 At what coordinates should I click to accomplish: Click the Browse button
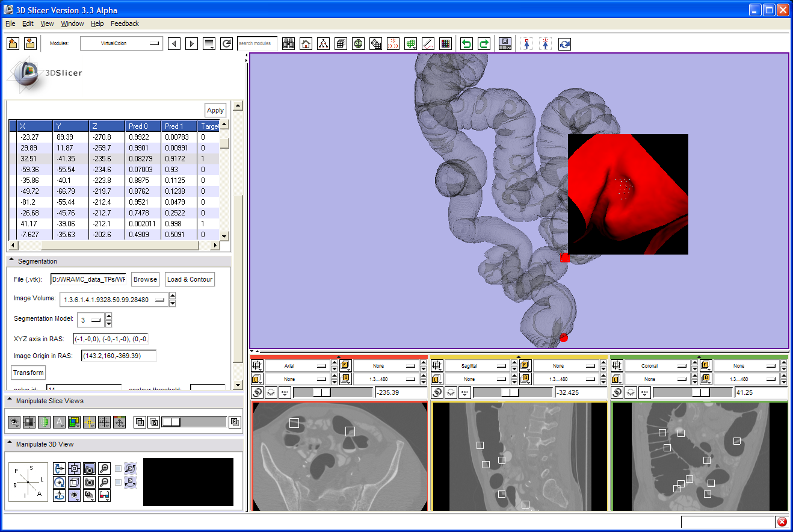[145, 279]
